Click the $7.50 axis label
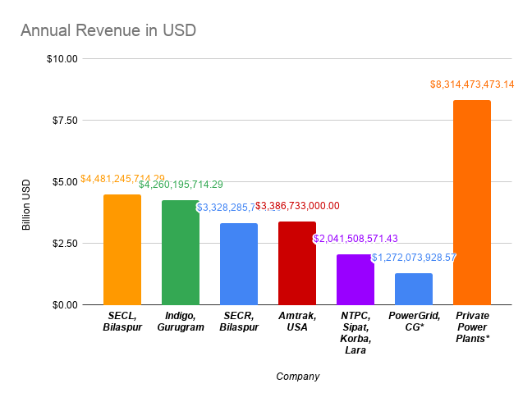Image resolution: width=532 pixels, height=402 pixels. [65, 121]
